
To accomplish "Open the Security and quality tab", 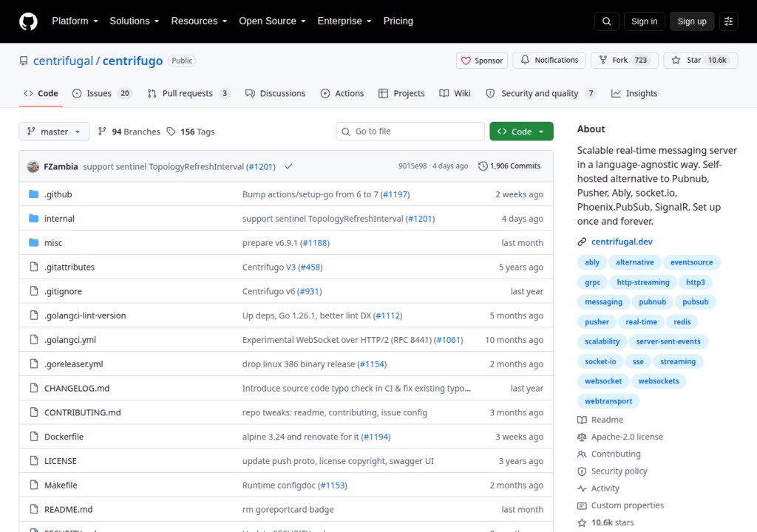I will [x=540, y=94].
